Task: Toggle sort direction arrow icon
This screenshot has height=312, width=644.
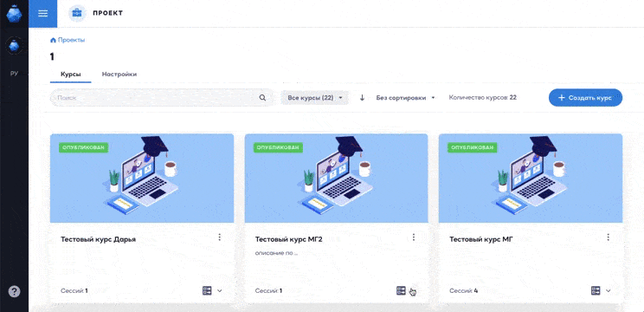Action: point(362,98)
